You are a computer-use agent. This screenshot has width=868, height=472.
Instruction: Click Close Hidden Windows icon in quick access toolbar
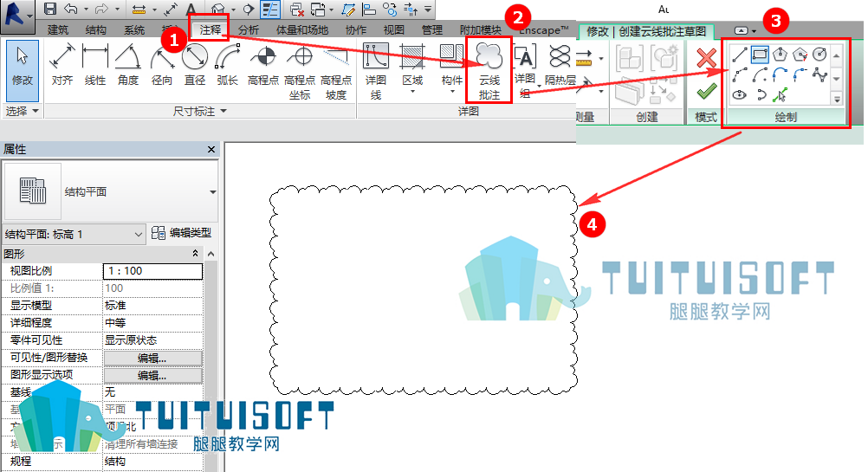(x=297, y=9)
